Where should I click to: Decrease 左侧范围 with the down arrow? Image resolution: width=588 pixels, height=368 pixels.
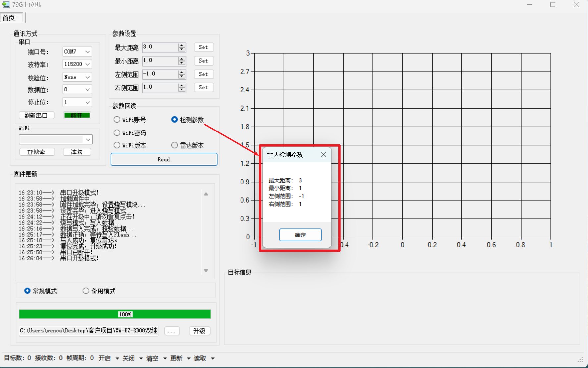(182, 77)
